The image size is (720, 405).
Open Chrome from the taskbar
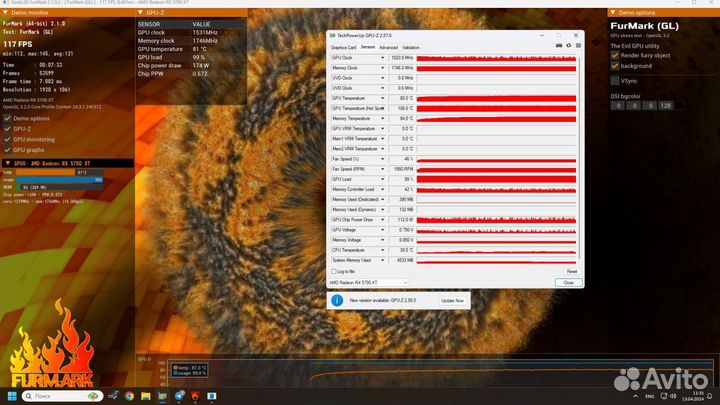[x=129, y=396]
